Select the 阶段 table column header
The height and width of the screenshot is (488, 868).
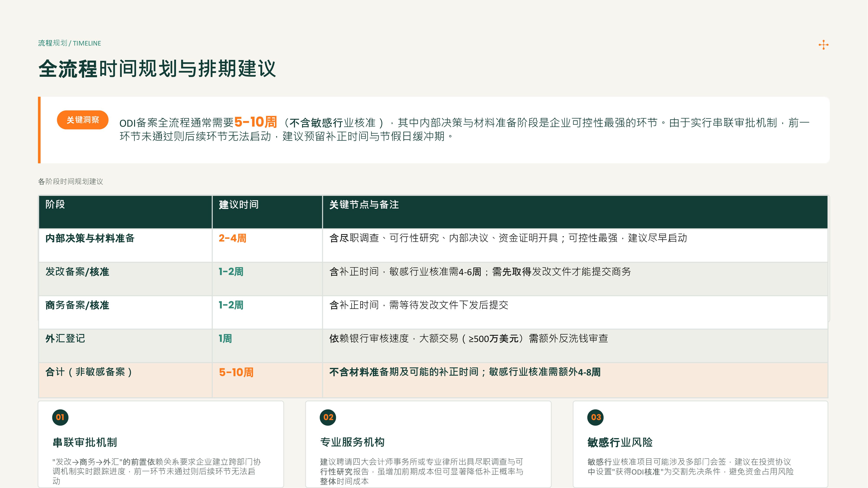pos(55,205)
